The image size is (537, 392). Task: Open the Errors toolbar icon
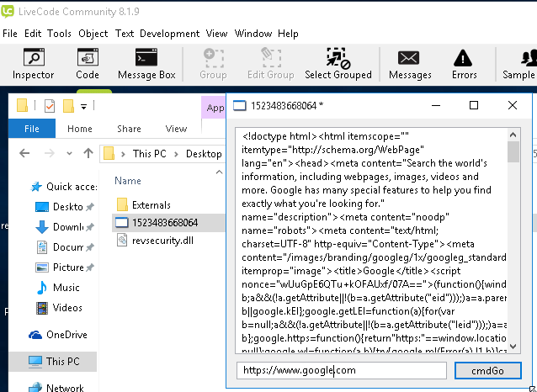click(464, 65)
